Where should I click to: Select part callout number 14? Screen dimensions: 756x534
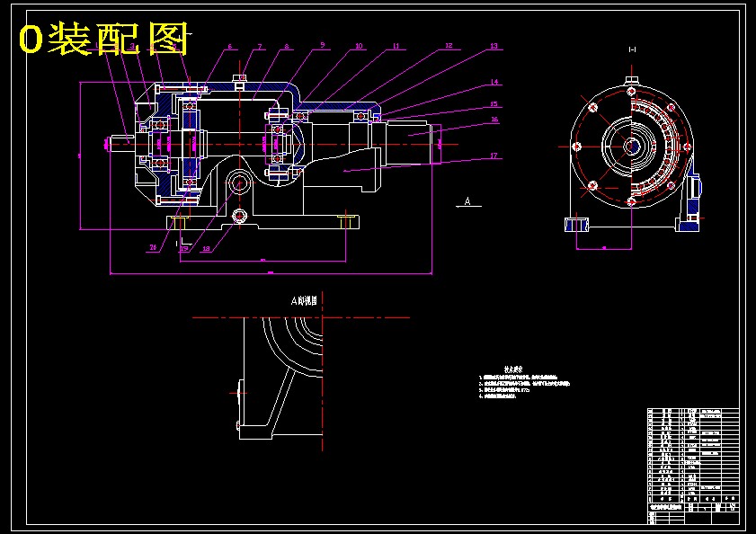click(494, 82)
